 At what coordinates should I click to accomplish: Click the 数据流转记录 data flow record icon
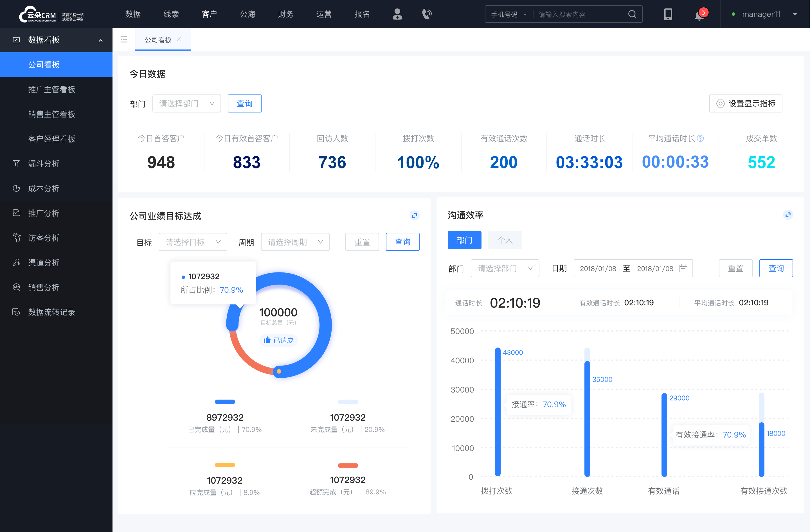(15, 312)
